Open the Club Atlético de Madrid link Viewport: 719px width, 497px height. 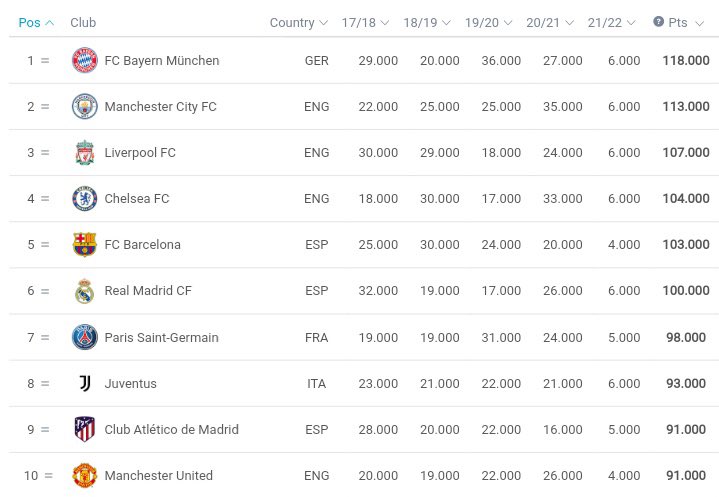pos(171,429)
